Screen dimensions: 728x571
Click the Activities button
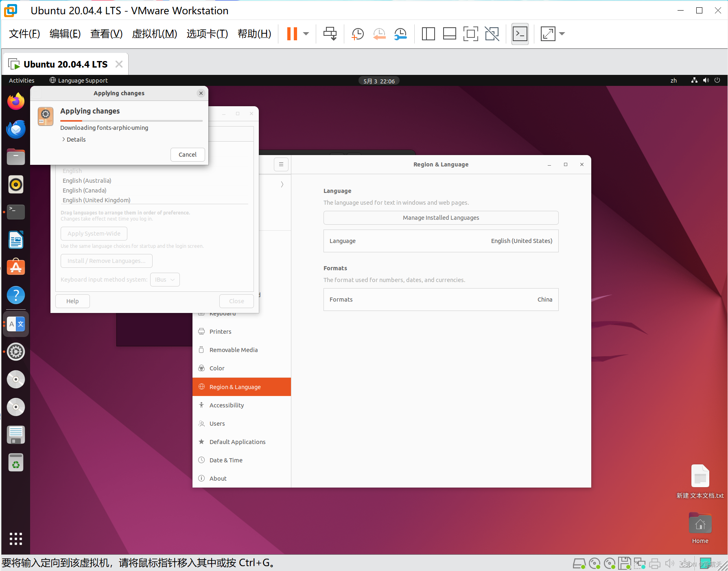pos(22,81)
